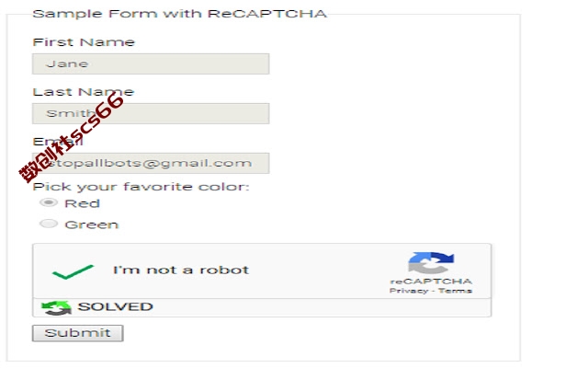Click the Submit button
Screen dimensions: 588x368
77,333
